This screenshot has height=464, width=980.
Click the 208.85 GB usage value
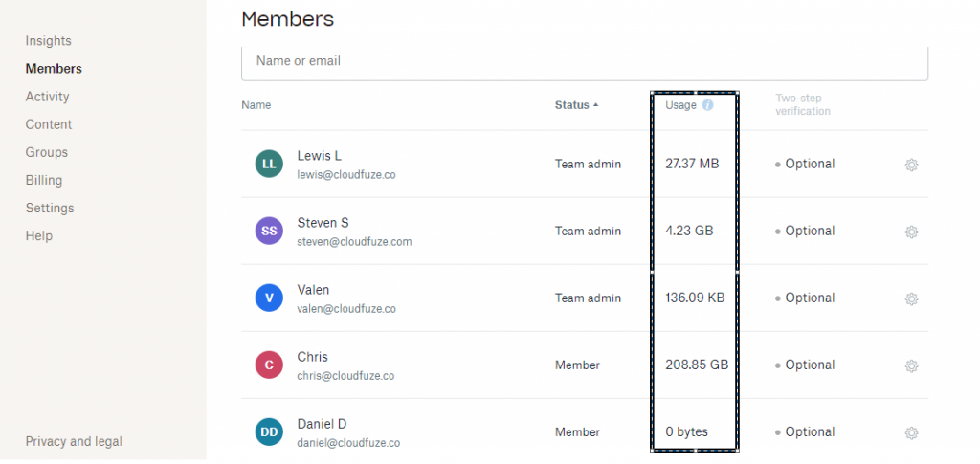[697, 365]
